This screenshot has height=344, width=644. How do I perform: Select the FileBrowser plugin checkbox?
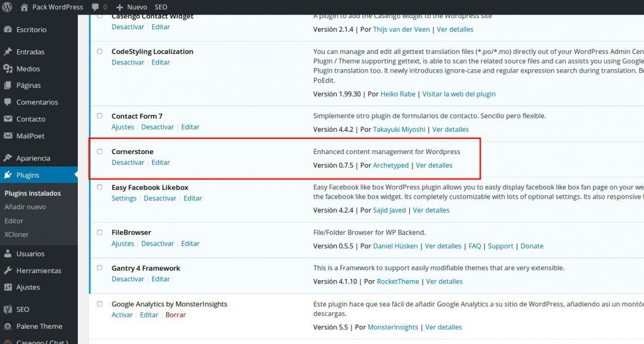click(100, 232)
